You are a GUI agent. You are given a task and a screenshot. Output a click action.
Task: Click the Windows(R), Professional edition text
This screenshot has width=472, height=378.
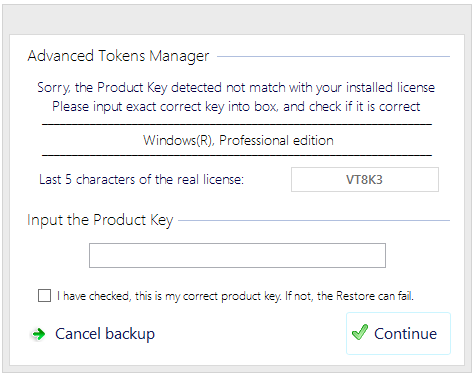pos(238,140)
